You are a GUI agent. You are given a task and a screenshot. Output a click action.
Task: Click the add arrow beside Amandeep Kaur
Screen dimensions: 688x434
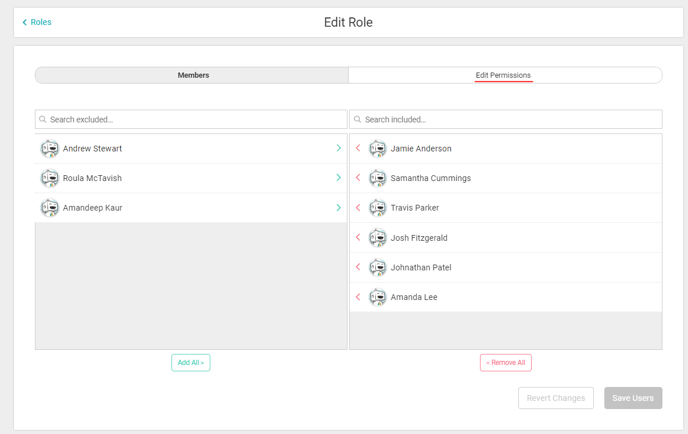[339, 208]
